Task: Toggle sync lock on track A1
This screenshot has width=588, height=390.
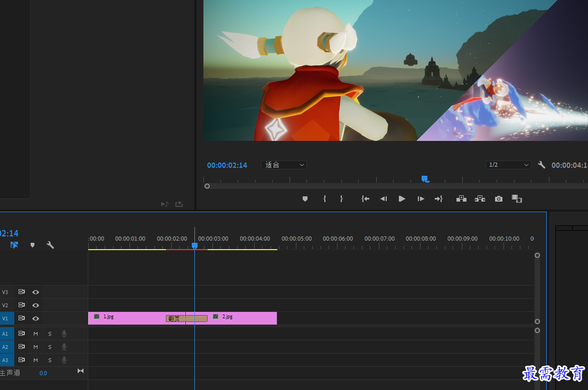Action: [x=21, y=334]
